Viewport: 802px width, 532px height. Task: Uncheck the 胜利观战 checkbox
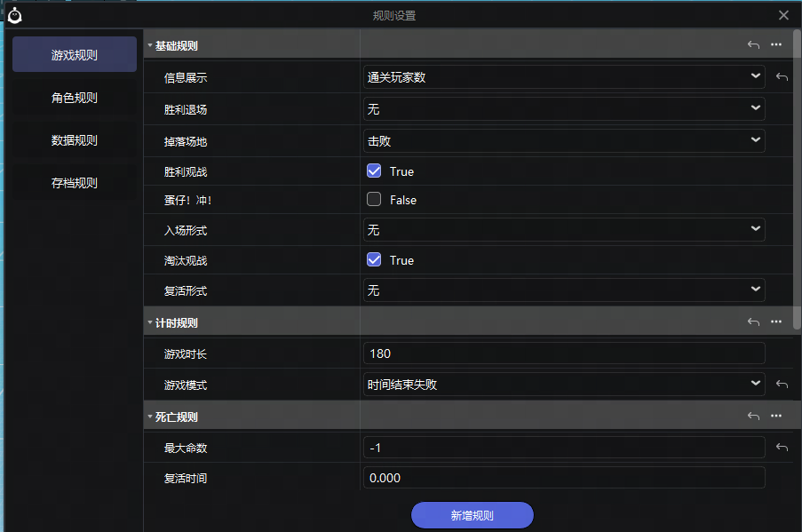click(x=374, y=171)
